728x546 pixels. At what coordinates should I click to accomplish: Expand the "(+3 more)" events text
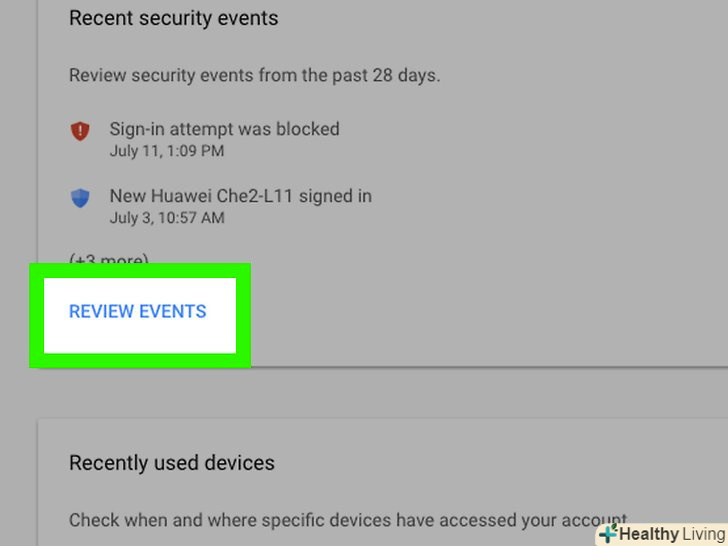click(x=108, y=261)
